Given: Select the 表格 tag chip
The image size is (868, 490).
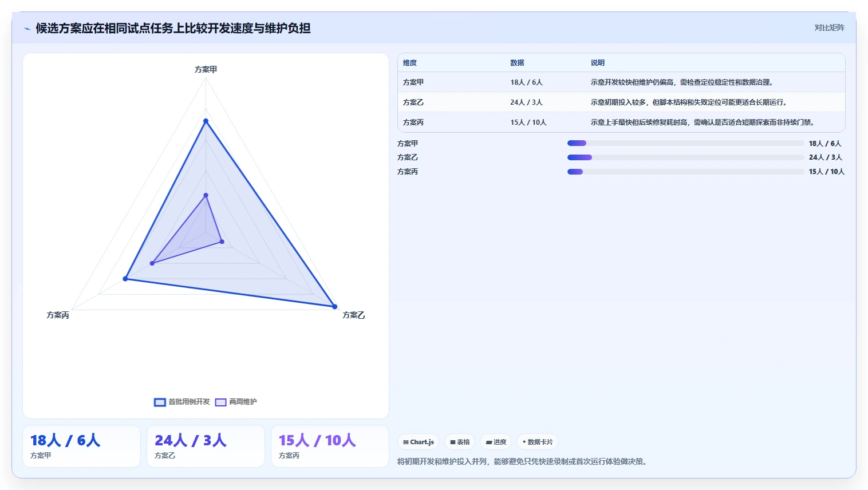Looking at the screenshot, I should [460, 442].
